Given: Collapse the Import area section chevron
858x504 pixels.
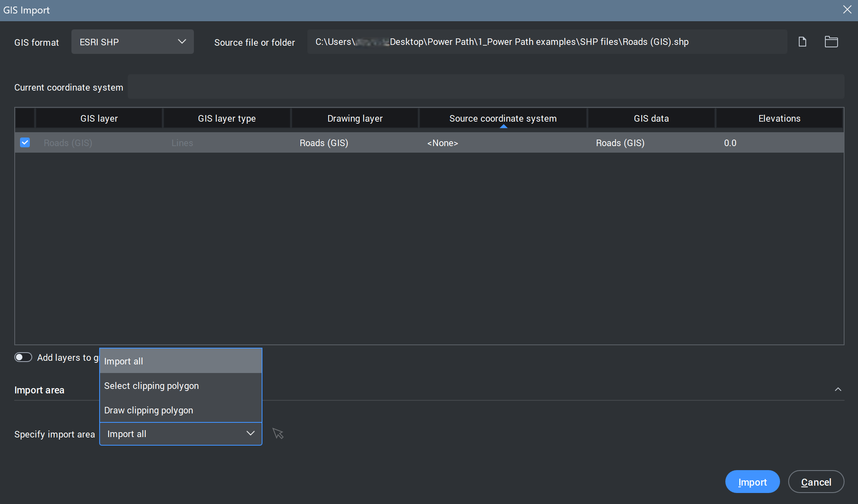Looking at the screenshot, I should [x=838, y=389].
